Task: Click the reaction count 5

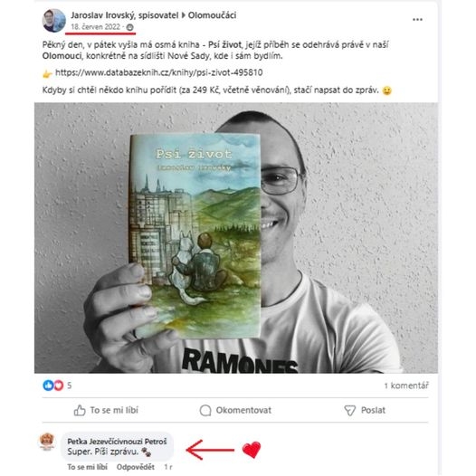Action: (69, 386)
